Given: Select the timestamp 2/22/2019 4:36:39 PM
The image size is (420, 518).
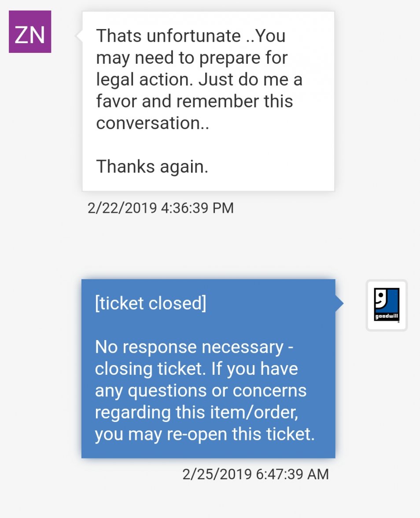Looking at the screenshot, I should (161, 207).
